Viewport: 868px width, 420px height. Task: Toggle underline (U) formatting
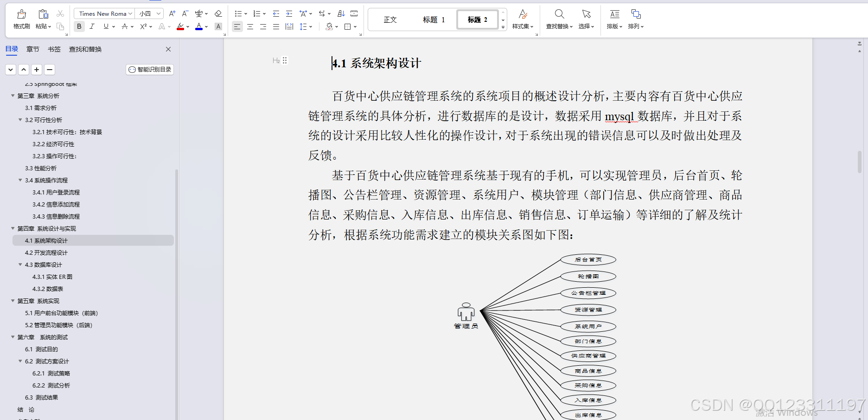[x=106, y=26]
